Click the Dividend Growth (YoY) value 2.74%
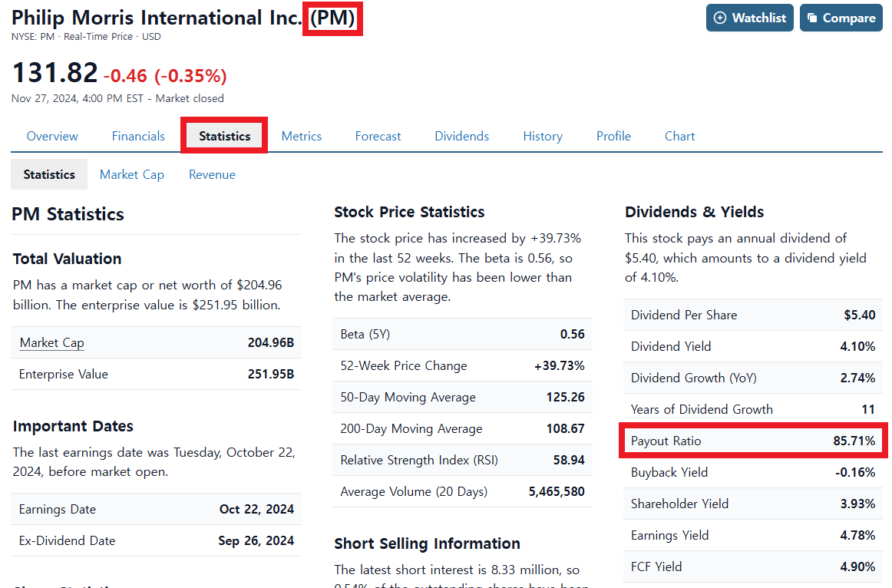The width and height of the screenshot is (892, 588). [x=858, y=378]
